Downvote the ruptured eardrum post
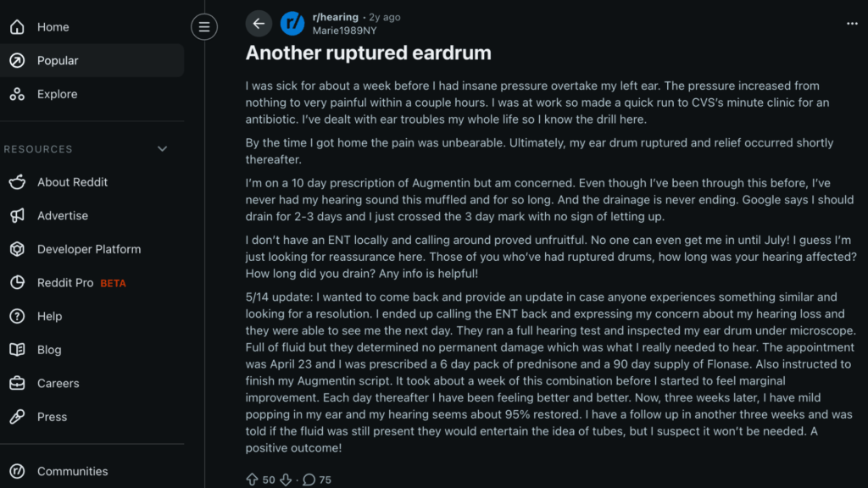The width and height of the screenshot is (868, 488). coord(286,480)
